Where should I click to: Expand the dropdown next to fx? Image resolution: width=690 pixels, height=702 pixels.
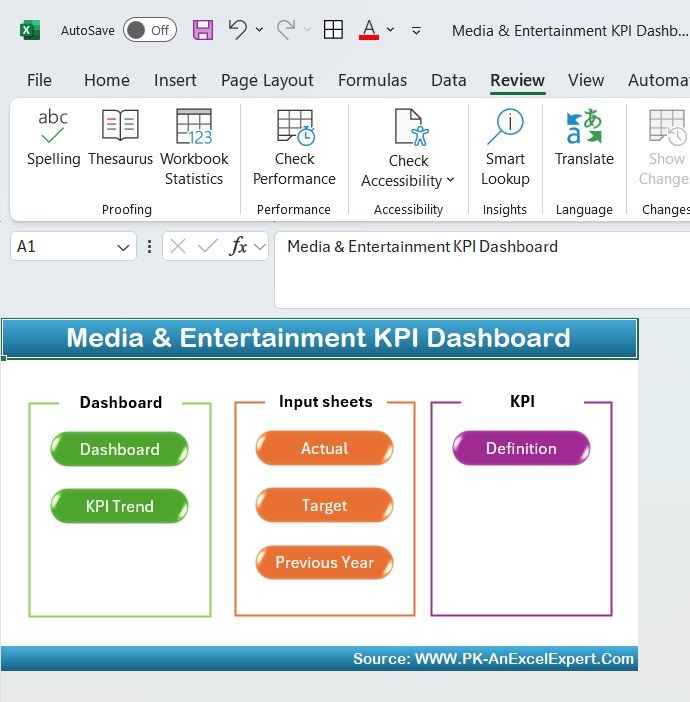coord(260,246)
